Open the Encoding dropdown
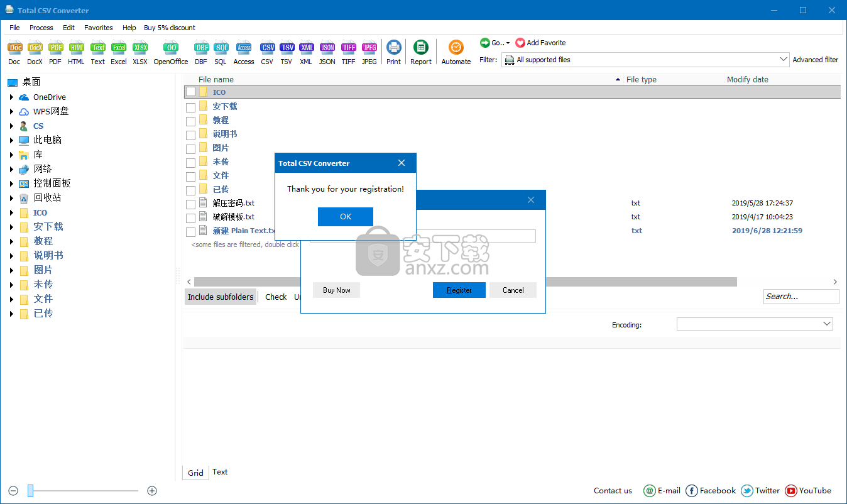The image size is (847, 504). coord(827,324)
